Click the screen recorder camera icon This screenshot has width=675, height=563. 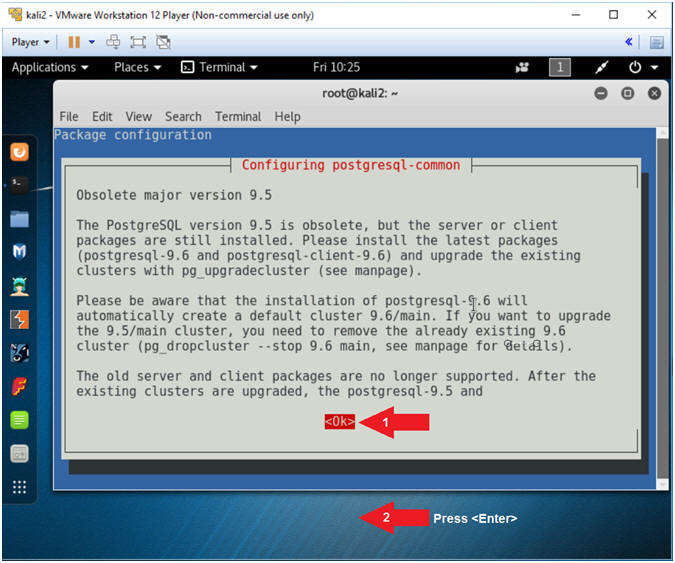[x=522, y=67]
